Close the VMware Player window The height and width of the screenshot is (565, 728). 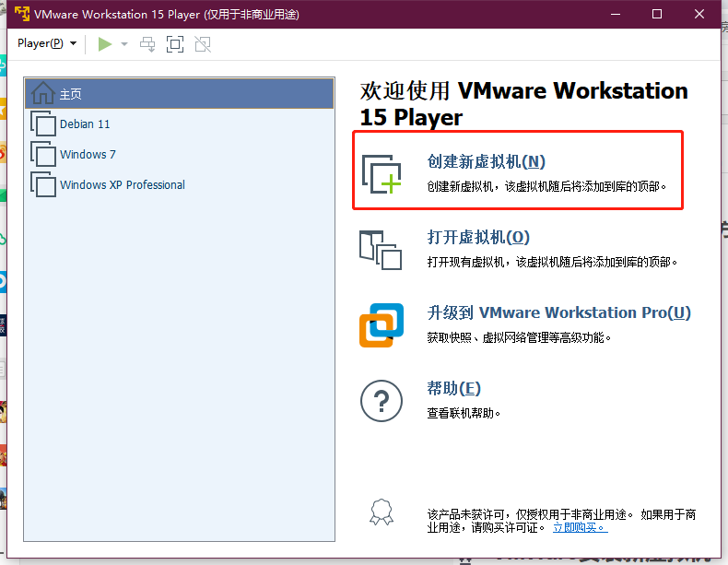click(699, 14)
